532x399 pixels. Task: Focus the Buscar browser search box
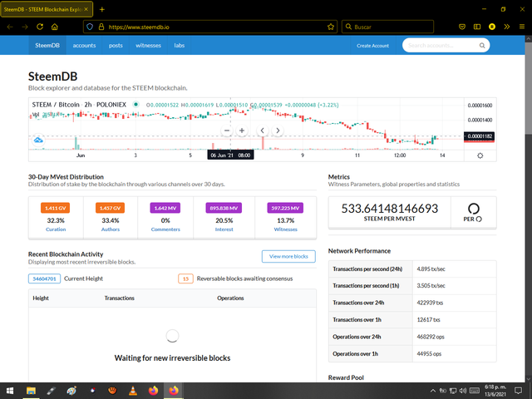[x=387, y=27]
